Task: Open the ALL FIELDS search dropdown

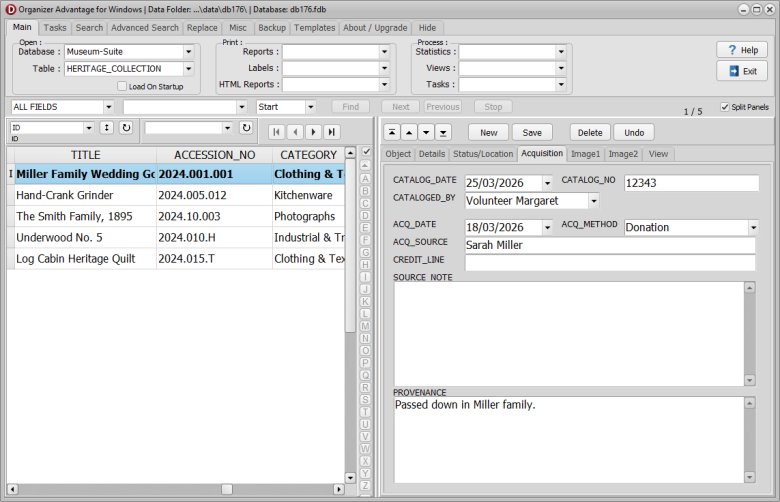Action: coord(108,107)
